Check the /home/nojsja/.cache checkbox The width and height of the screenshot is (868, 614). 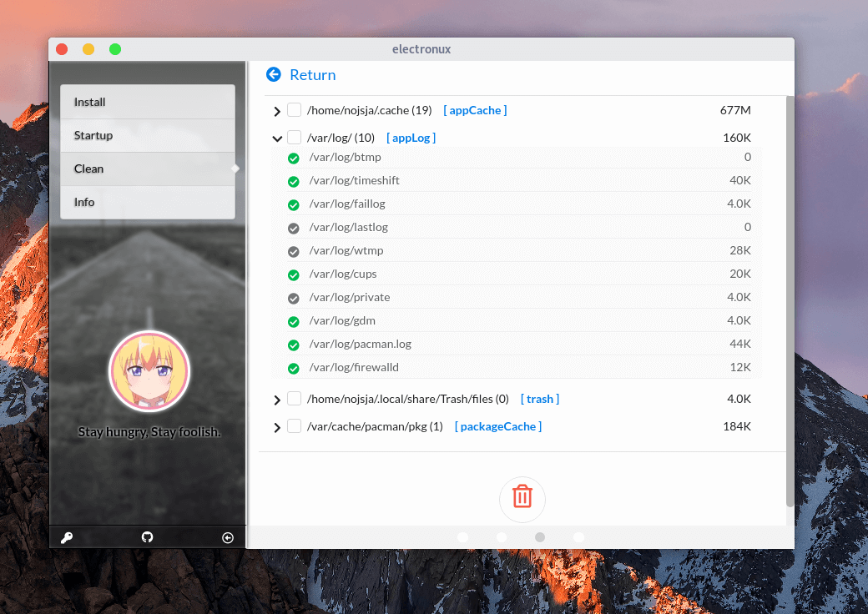(x=294, y=110)
